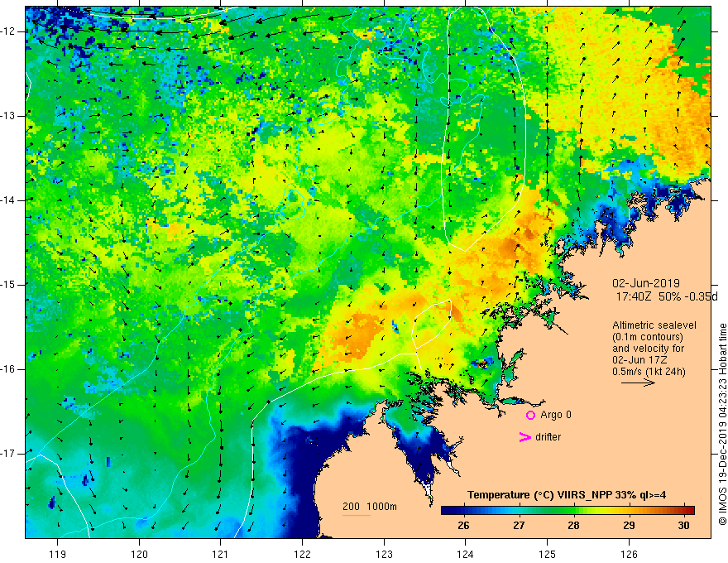Click the '02-Jun-2019' date label
Screen dimensions: 728x563
tap(646, 283)
